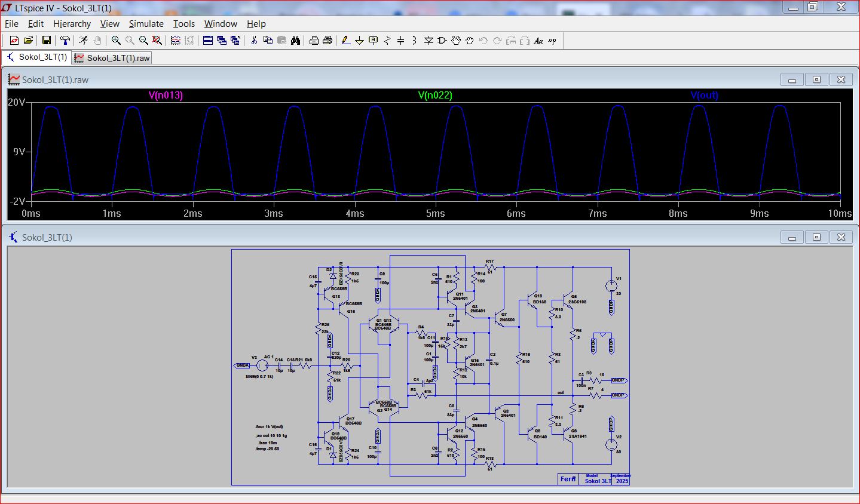Image resolution: width=860 pixels, height=504 pixels.
Task: Open the Simulate menu
Action: pyautogui.click(x=146, y=24)
